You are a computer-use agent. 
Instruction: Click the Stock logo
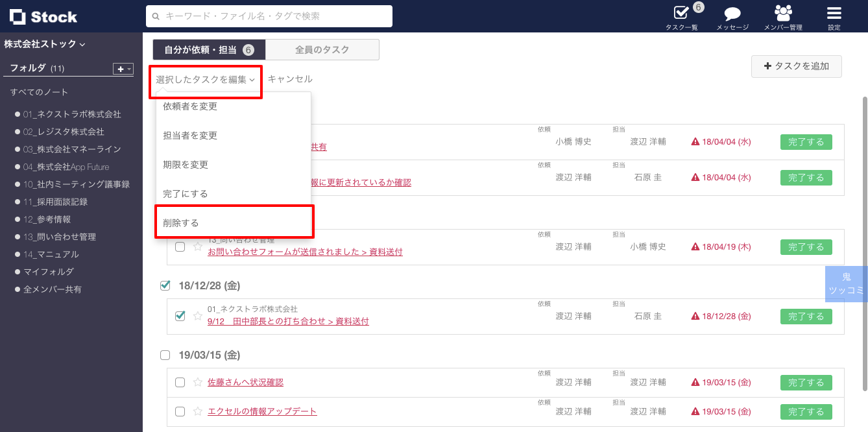click(43, 17)
